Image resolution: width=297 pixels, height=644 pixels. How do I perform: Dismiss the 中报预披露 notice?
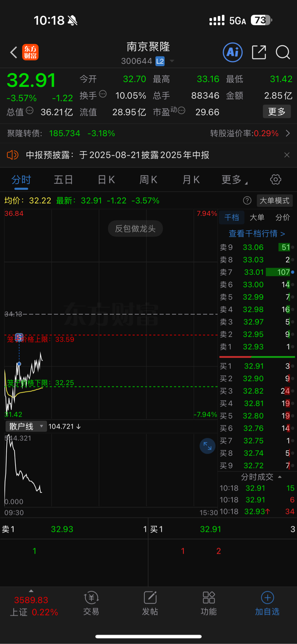point(287,155)
